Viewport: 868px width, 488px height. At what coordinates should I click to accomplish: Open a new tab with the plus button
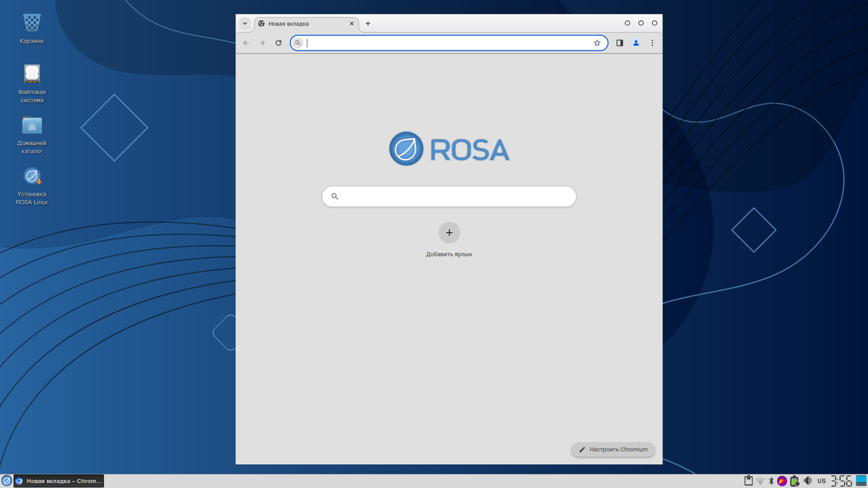[367, 24]
